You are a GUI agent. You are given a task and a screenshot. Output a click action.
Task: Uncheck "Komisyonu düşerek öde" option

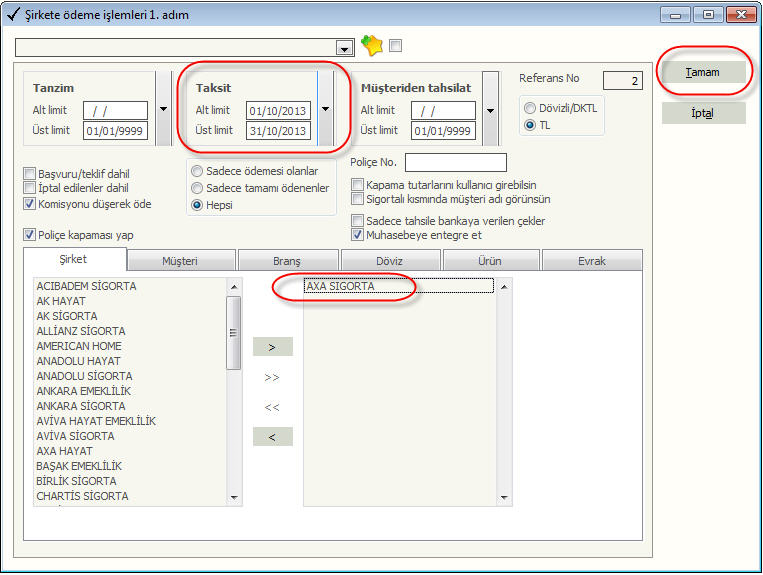[29, 203]
